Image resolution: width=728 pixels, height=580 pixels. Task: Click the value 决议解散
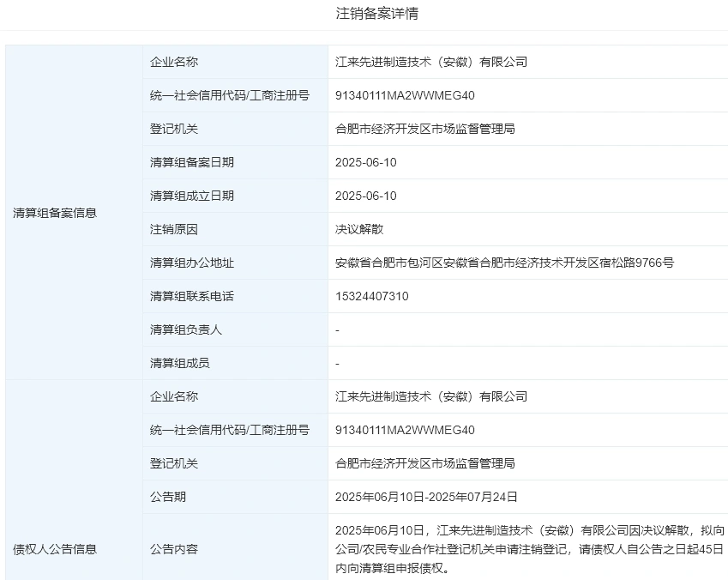click(359, 229)
